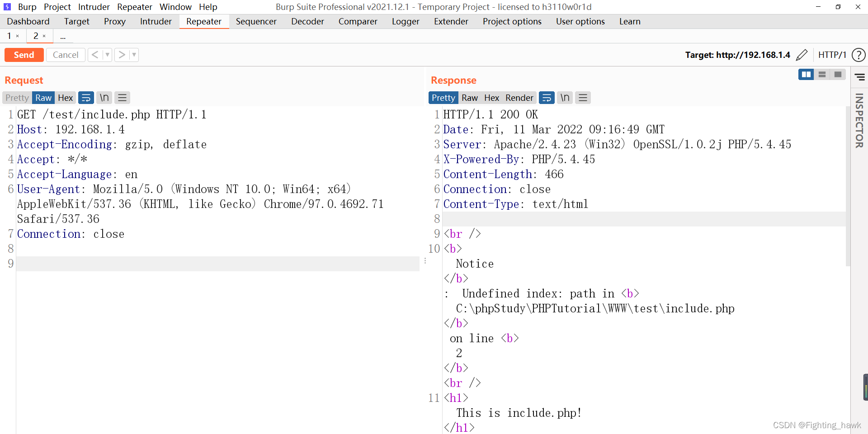Toggle response word wrap icon
The width and height of the screenshot is (868, 434).
[x=547, y=98]
